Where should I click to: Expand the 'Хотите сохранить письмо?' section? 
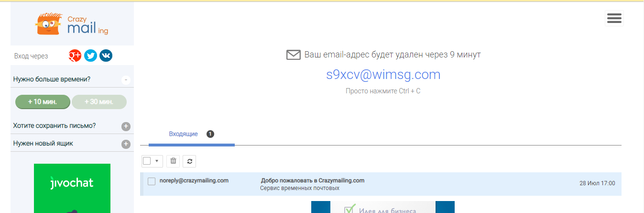coord(126,126)
